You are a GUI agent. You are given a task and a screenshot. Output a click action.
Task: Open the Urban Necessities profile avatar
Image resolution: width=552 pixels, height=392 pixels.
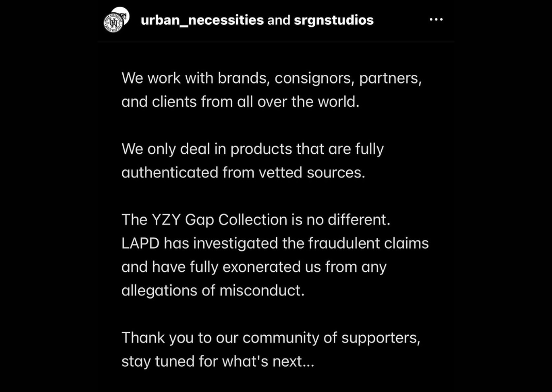112,23
